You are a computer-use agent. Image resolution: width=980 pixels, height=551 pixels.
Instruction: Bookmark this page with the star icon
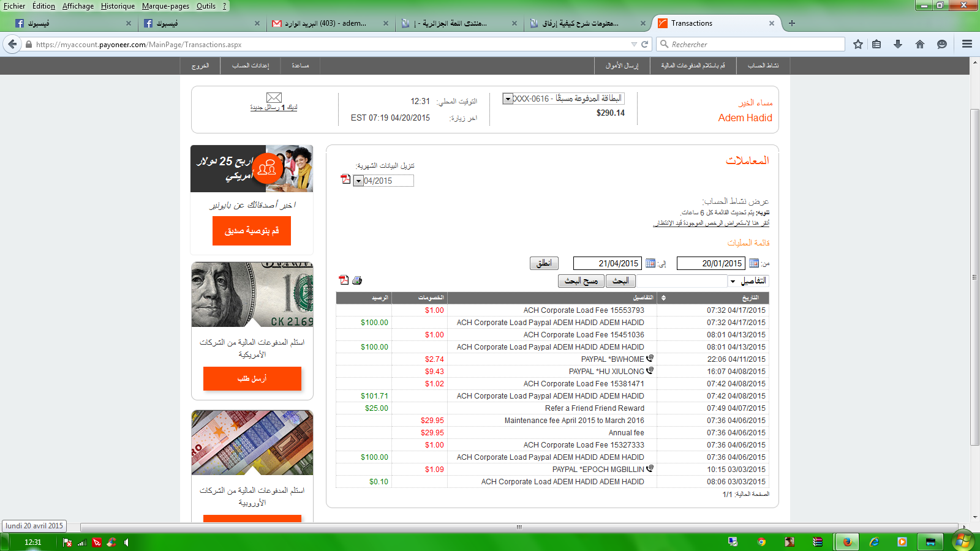tap(858, 44)
